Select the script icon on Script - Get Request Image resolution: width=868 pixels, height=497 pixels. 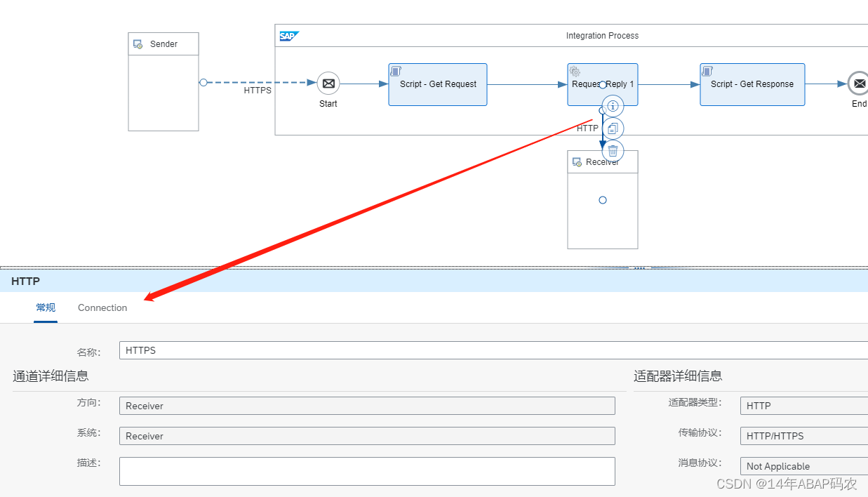(395, 70)
